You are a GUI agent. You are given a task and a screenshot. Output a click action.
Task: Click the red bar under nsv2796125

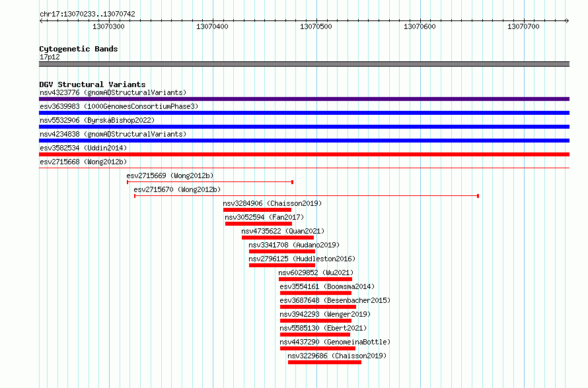point(282,265)
